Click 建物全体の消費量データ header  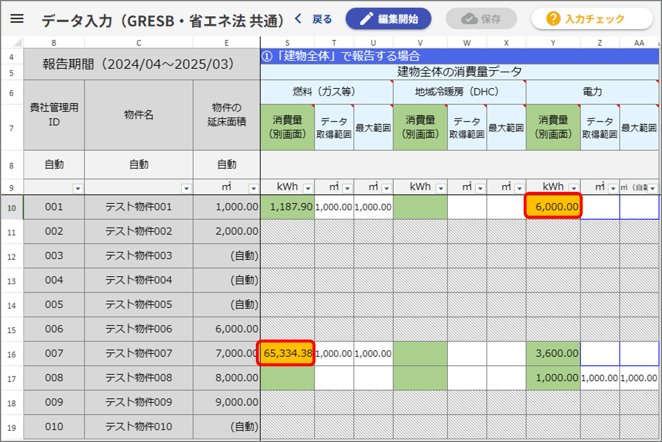[459, 72]
